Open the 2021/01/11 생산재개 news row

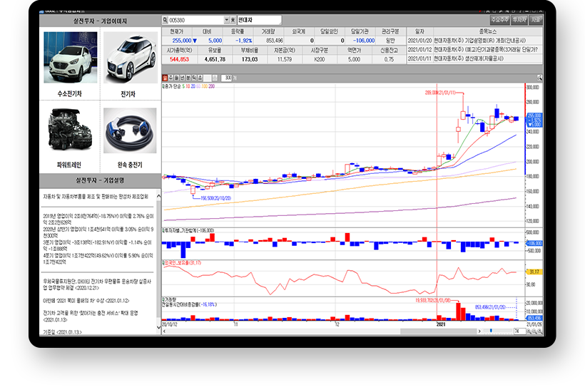[x=474, y=58]
